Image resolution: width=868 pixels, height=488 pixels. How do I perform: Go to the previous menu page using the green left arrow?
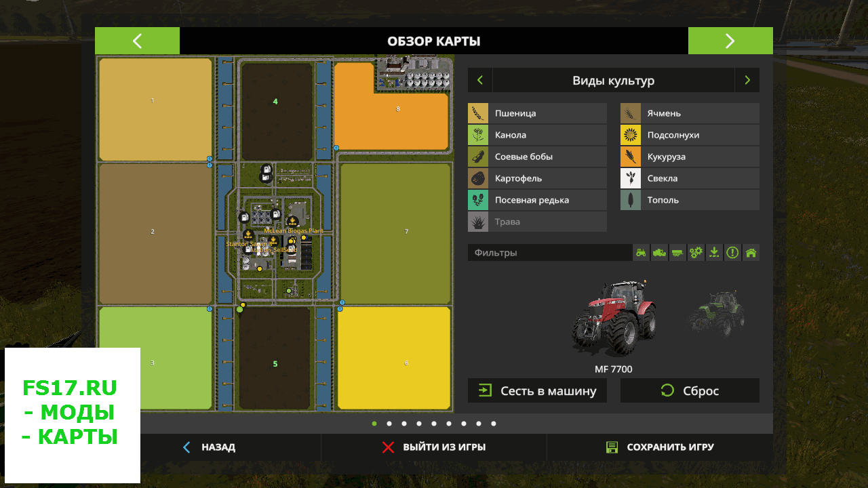(137, 41)
